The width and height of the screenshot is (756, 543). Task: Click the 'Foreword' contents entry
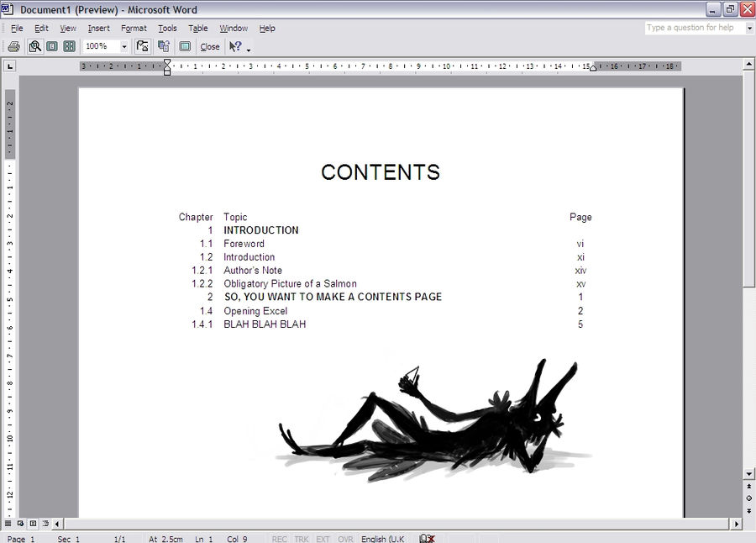(x=244, y=244)
